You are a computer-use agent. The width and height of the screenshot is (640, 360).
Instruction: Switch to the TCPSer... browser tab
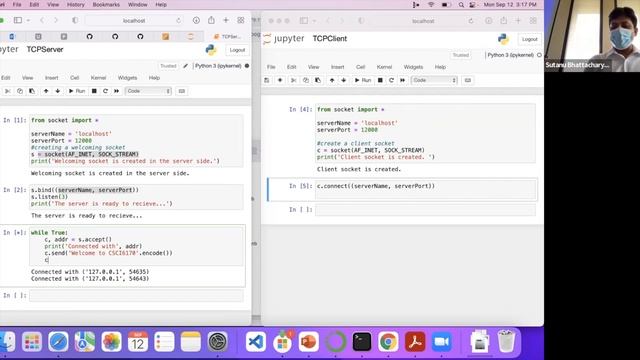228,36
